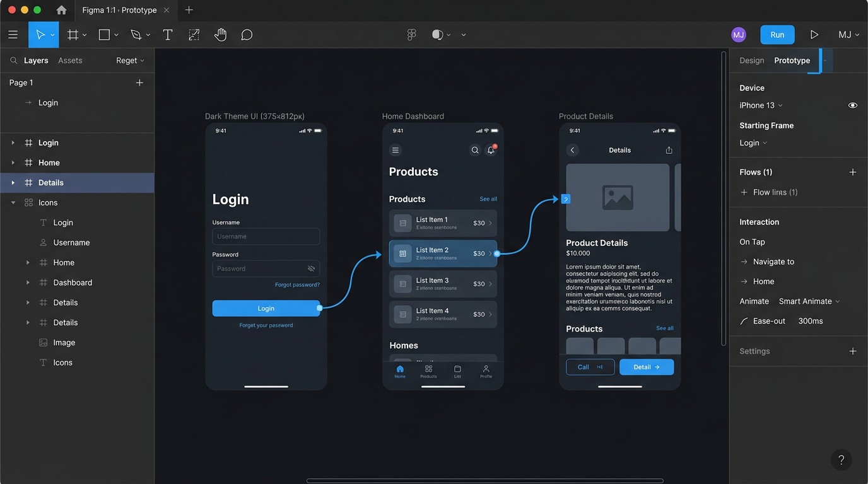Click the Present play icon
Viewport: 868px width, 484px height.
point(814,35)
